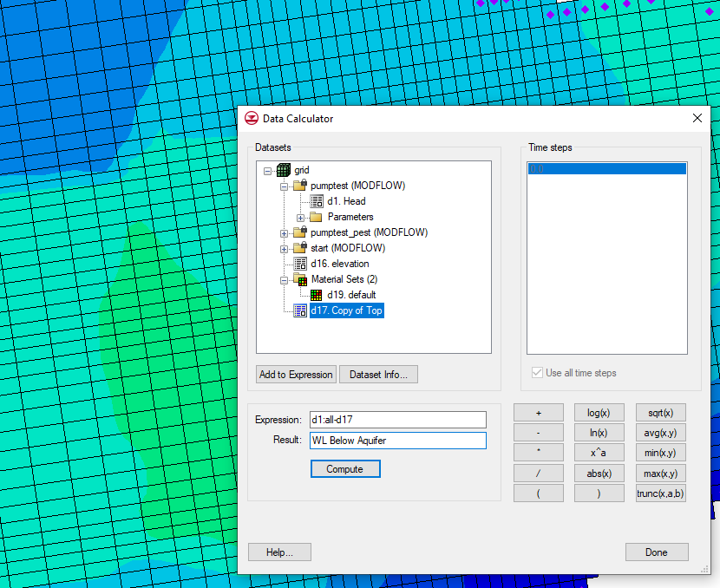The width and height of the screenshot is (720, 588).
Task: Click the d1. Head dataset icon
Action: click(x=317, y=201)
